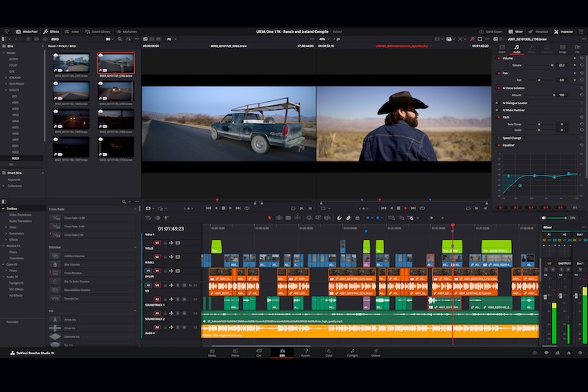Select the Blur Dissolve transition
This screenshot has height=392, width=588.
pyautogui.click(x=93, y=264)
